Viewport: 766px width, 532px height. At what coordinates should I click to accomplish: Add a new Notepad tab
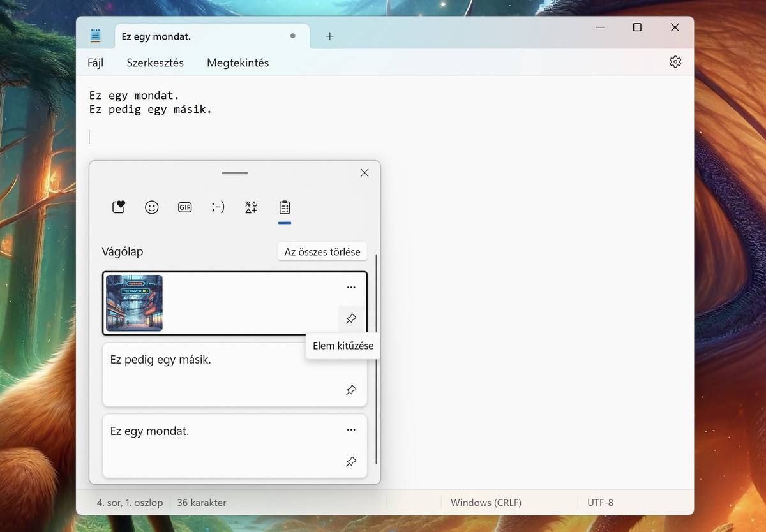click(329, 36)
